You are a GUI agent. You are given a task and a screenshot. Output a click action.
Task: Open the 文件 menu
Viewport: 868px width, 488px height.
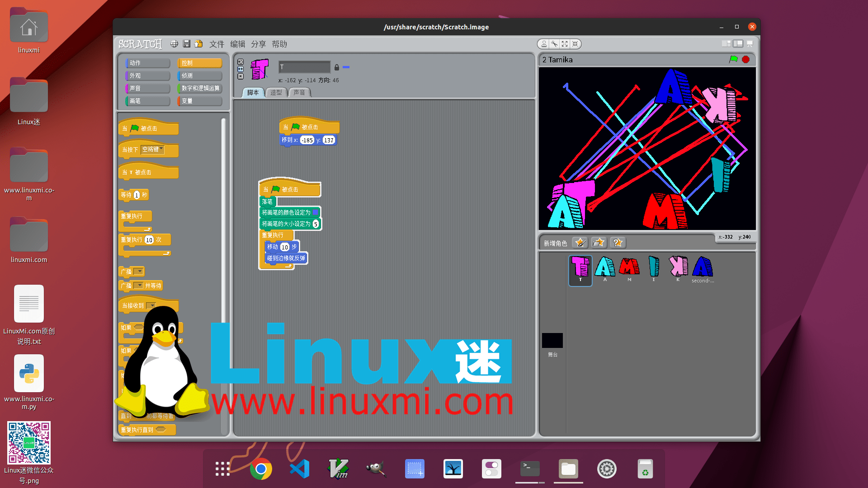(217, 44)
